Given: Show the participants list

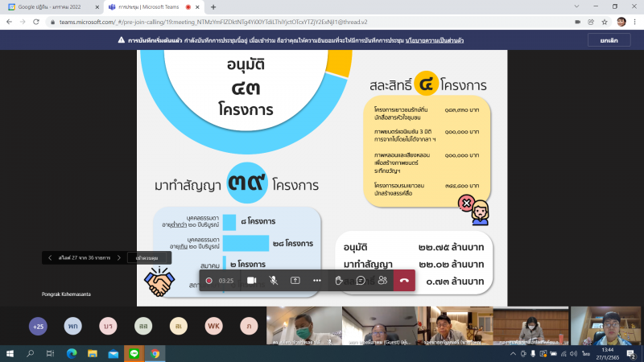Looking at the screenshot, I should click(382, 281).
